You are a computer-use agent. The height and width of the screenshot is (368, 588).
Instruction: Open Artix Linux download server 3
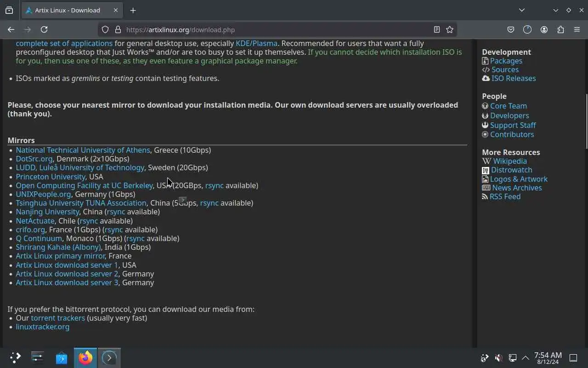(67, 282)
